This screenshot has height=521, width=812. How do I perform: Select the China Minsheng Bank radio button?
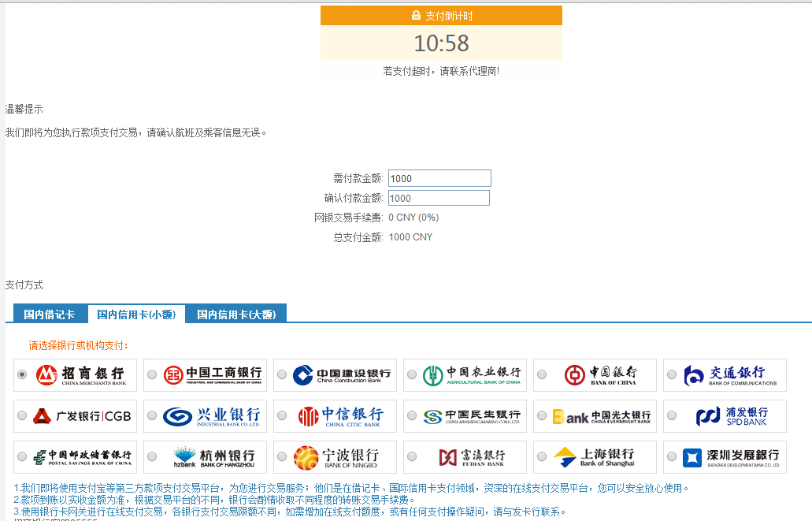[412, 415]
